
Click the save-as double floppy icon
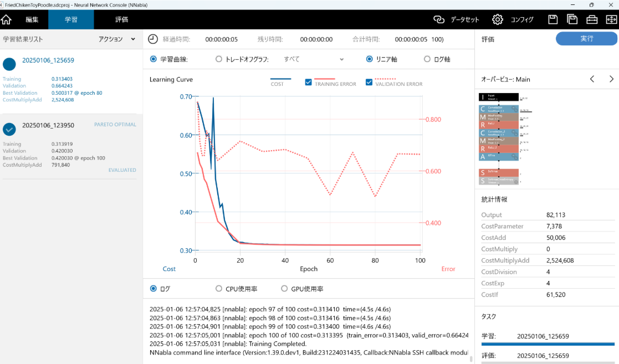click(x=572, y=19)
